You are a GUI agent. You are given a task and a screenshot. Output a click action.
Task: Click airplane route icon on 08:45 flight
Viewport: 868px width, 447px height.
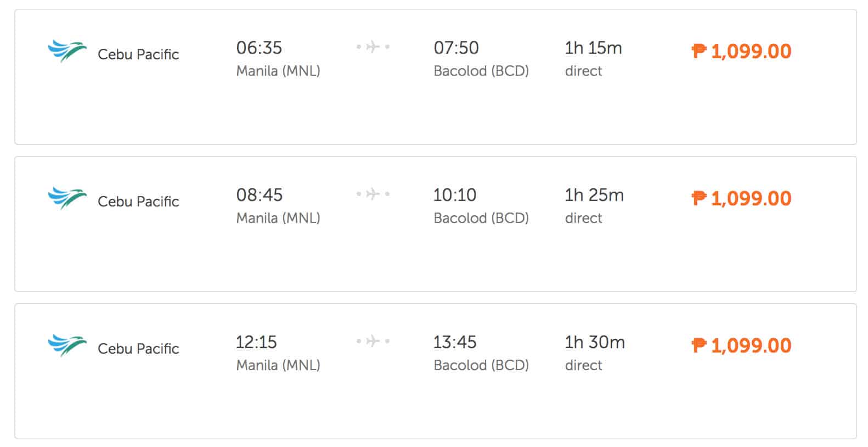coord(373,194)
